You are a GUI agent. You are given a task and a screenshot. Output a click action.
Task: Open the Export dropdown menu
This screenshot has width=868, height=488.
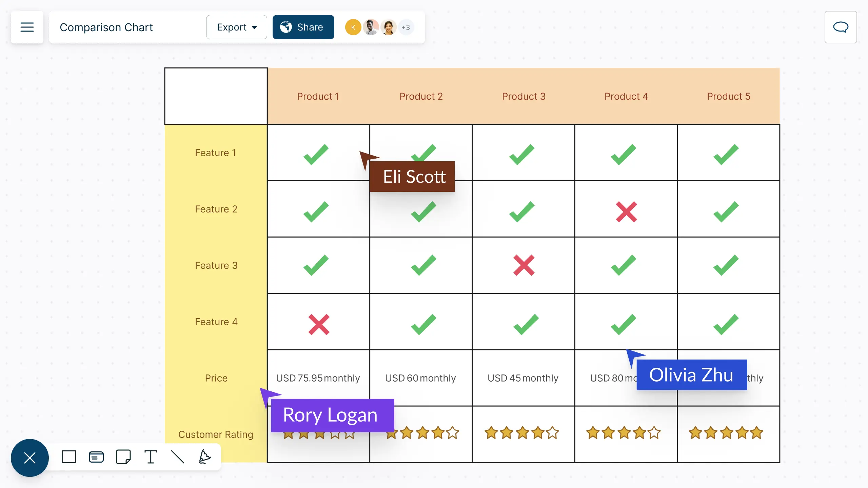click(x=236, y=27)
